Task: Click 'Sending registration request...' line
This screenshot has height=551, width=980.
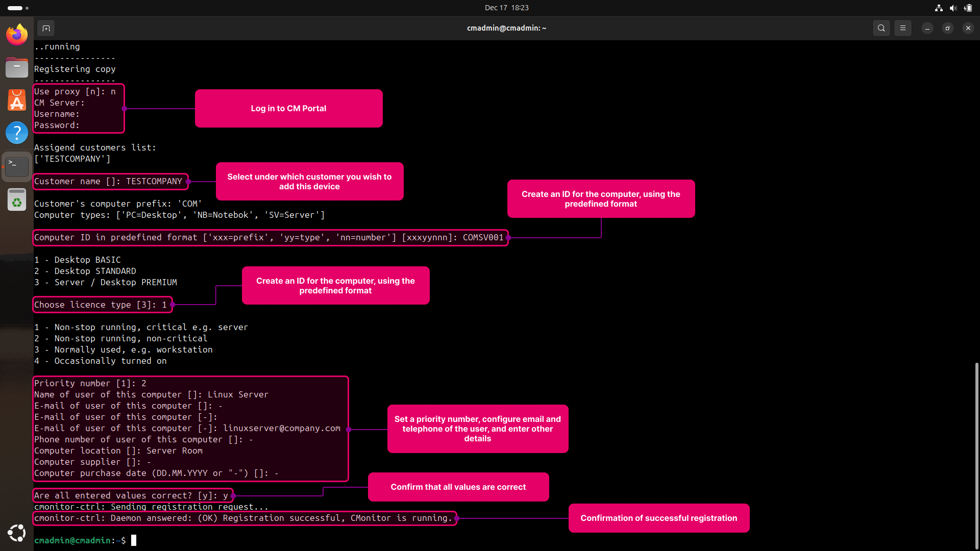Action: pos(152,507)
